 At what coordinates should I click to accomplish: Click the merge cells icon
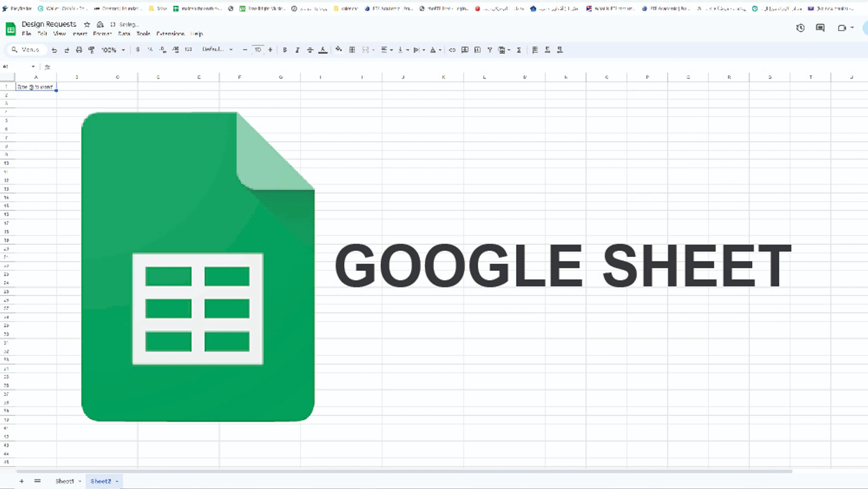pos(366,50)
